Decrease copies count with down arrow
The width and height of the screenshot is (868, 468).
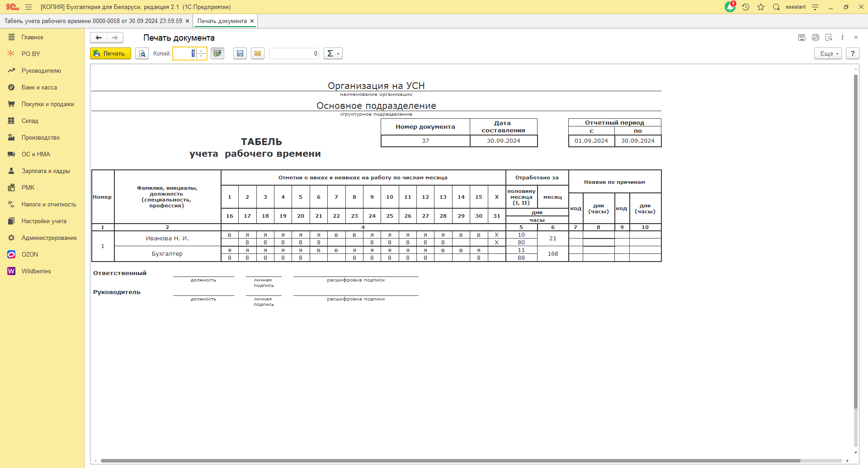(x=202, y=56)
